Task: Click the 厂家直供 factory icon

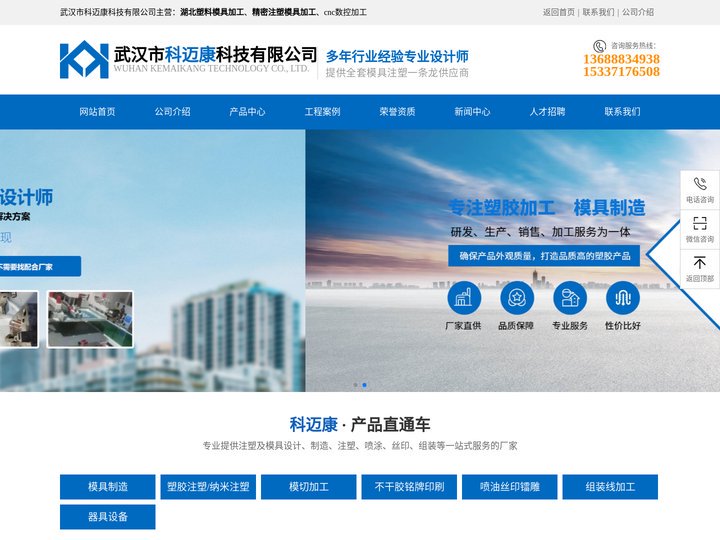Action: click(x=464, y=298)
